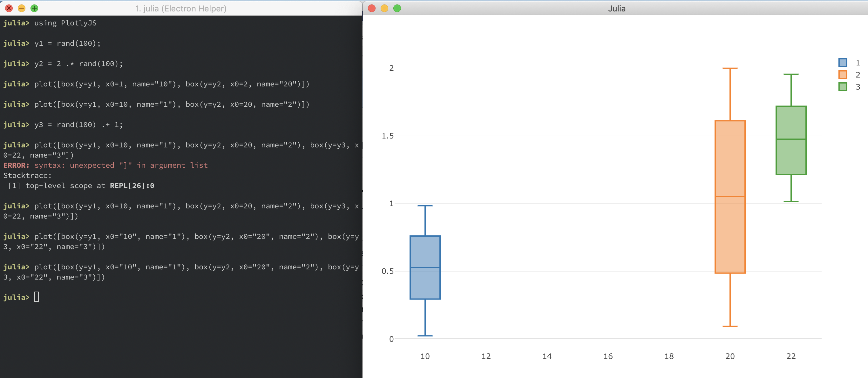This screenshot has width=868, height=378.
Task: Minimize the julia terminal window
Action: (x=22, y=9)
